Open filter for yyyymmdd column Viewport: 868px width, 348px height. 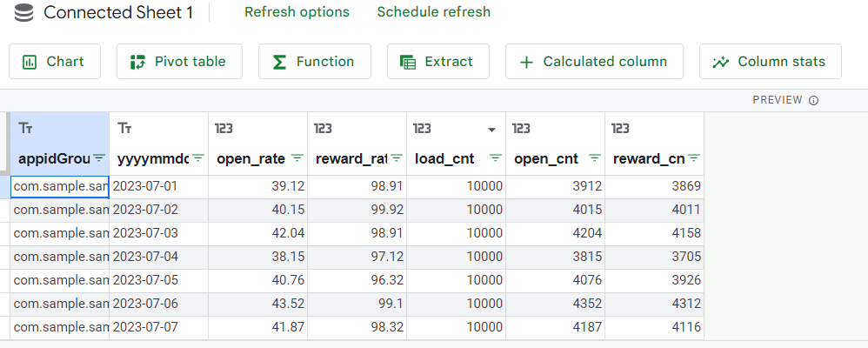click(x=197, y=158)
